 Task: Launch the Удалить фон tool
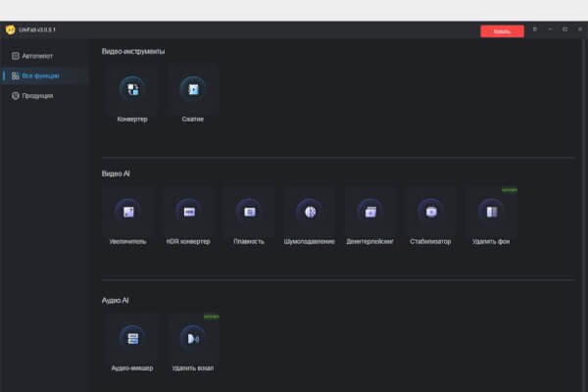pos(491,218)
